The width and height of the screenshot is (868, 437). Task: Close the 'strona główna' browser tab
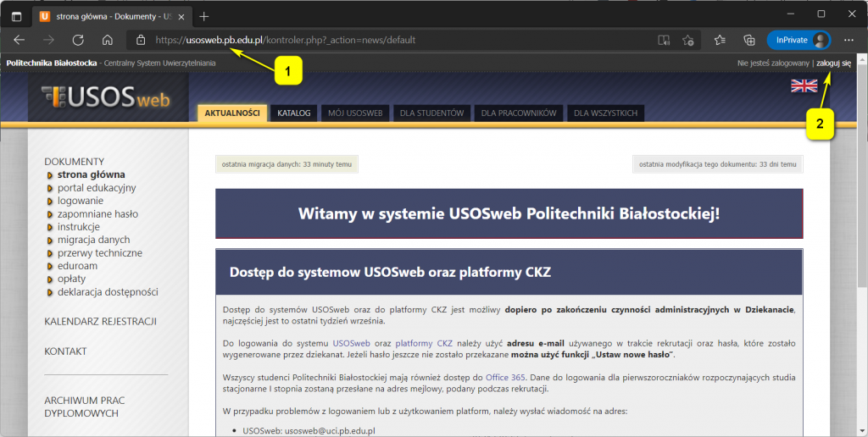(181, 17)
